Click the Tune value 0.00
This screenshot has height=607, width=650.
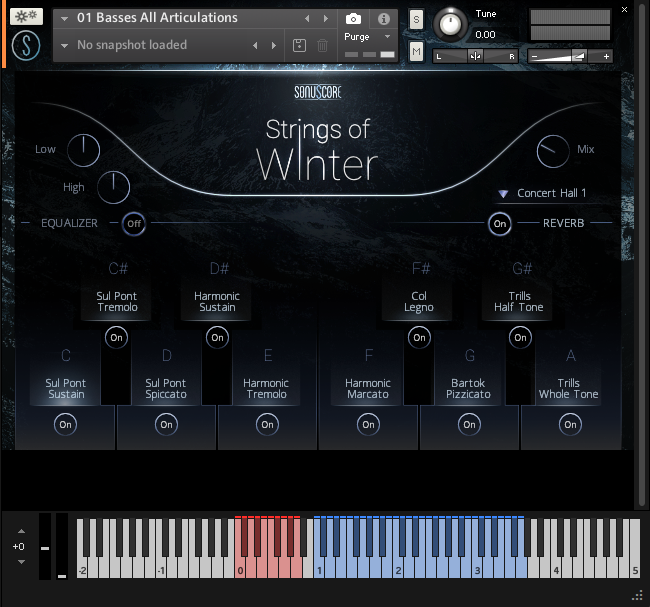pyautogui.click(x=485, y=35)
